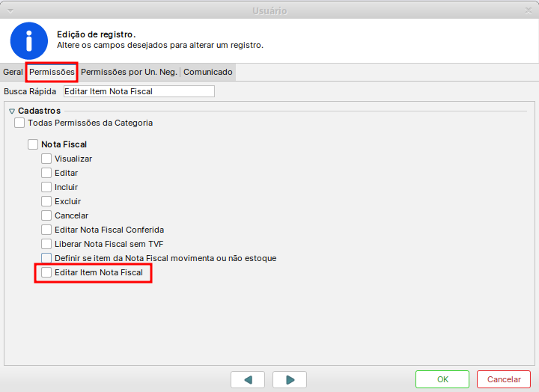Open the Permissões por Un. Neg. tab
This screenshot has width=539, height=392.
129,72
